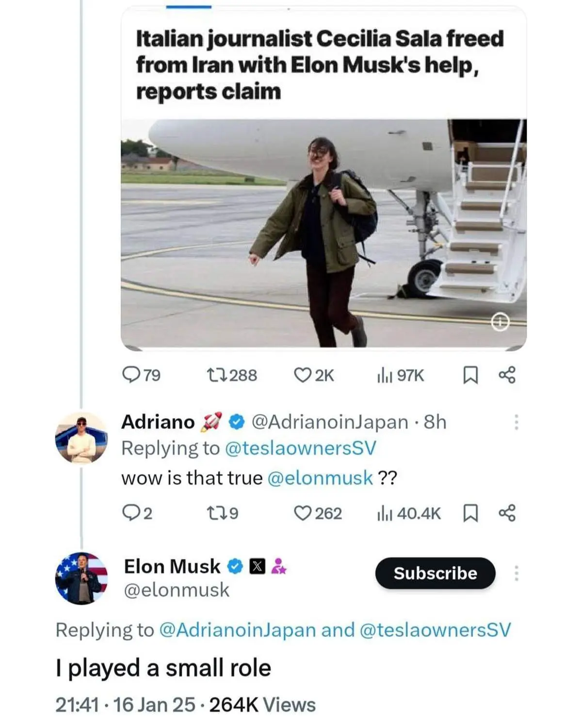The width and height of the screenshot is (582, 728).
Task: Like Adriano's tweet with 262 likes
Action: [x=302, y=513]
